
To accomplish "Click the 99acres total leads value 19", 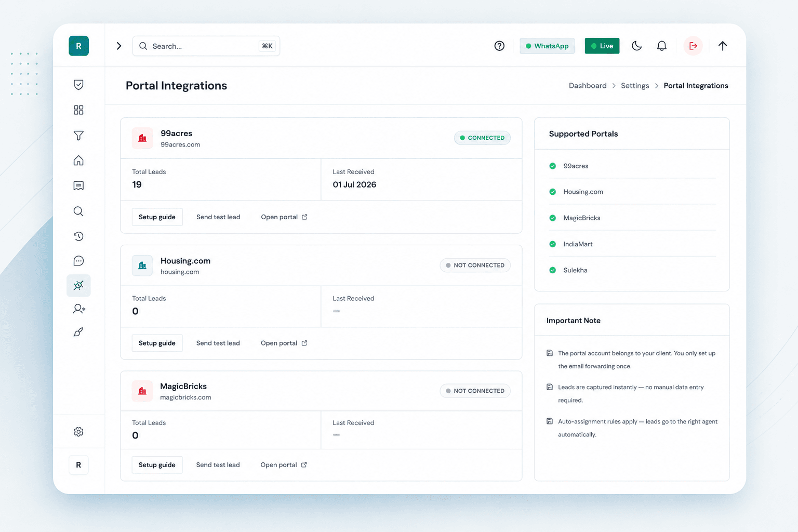I will 137,184.
